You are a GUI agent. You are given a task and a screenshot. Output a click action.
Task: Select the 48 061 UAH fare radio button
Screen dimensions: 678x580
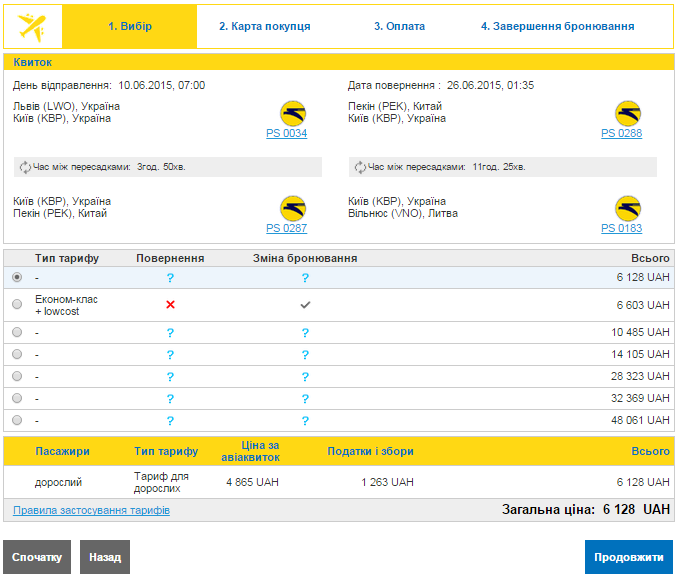click(x=17, y=420)
